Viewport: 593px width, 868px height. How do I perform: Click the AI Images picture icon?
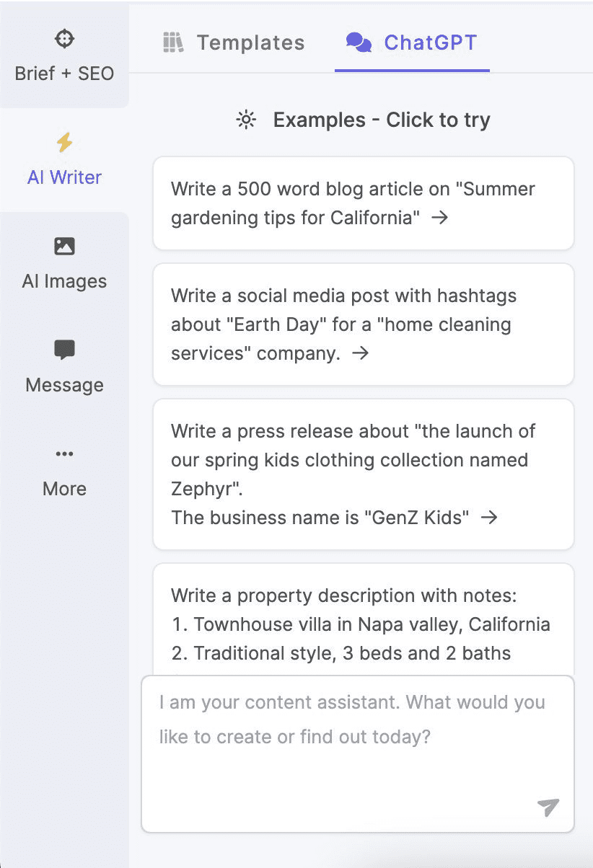64,246
